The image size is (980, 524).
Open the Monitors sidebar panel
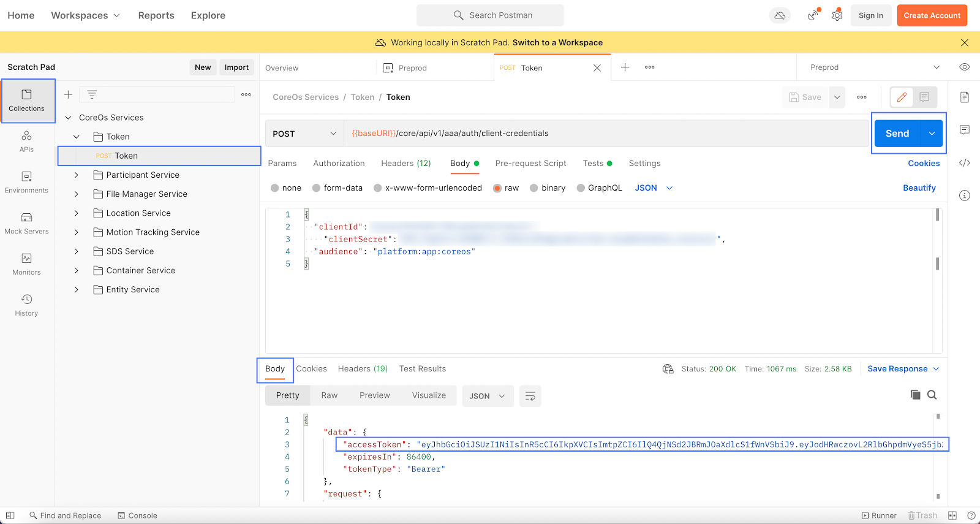tap(26, 265)
